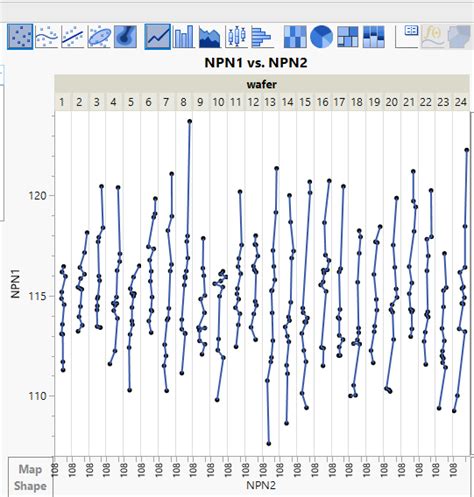Screen dimensions: 474x497
Task: Select the Smoother element icon
Action: pos(46,36)
